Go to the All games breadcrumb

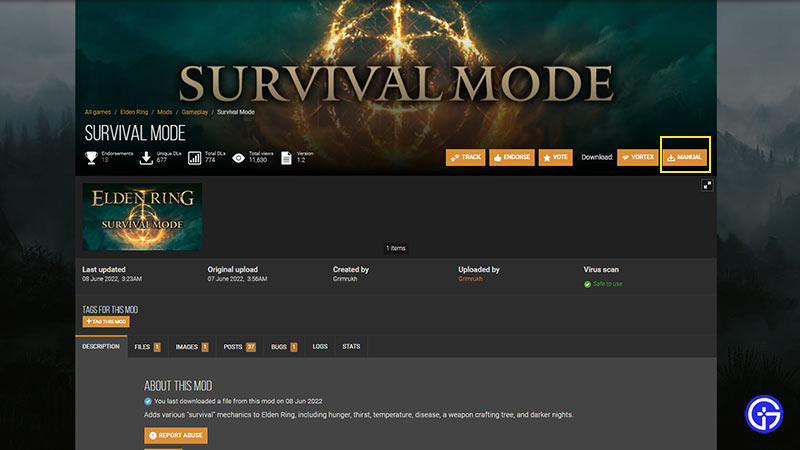click(97, 112)
